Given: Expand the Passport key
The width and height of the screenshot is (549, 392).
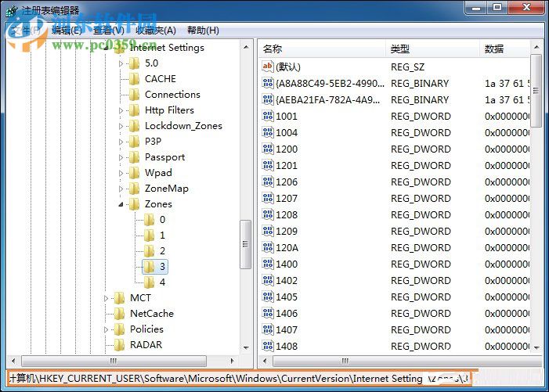Looking at the screenshot, I should tap(121, 158).
